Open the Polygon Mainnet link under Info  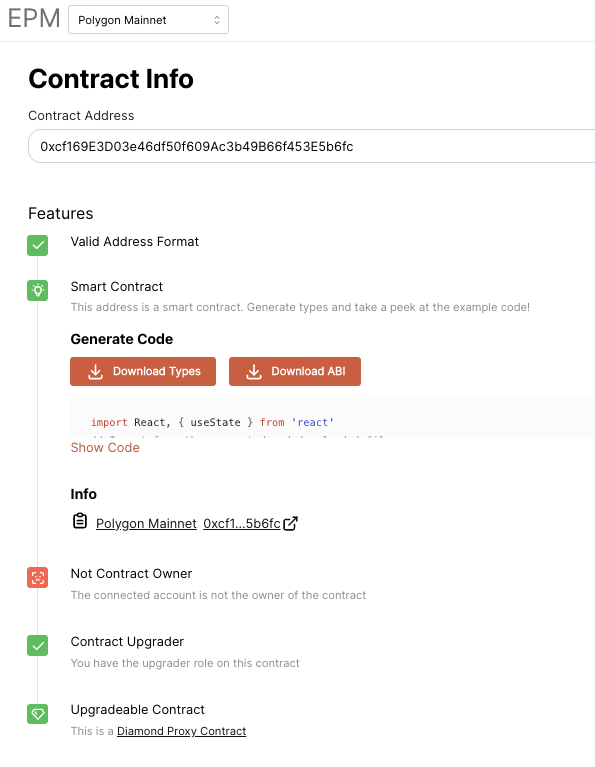(146, 523)
